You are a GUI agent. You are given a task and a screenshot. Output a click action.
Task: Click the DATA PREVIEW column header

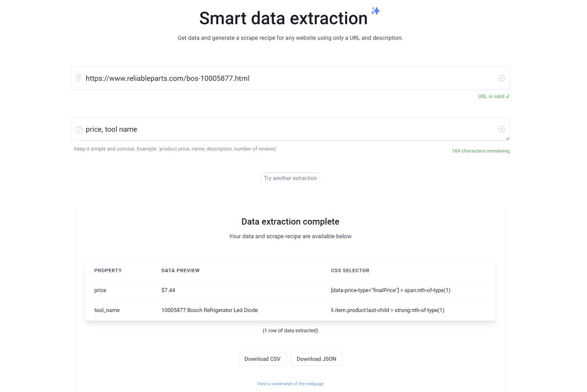click(x=181, y=270)
